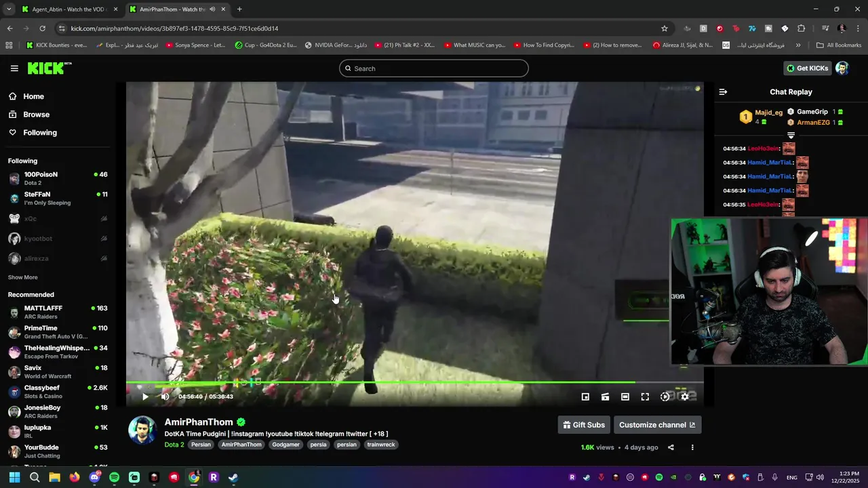The image size is (868, 488).
Task: Click the address bar URL
Action: 174,28
